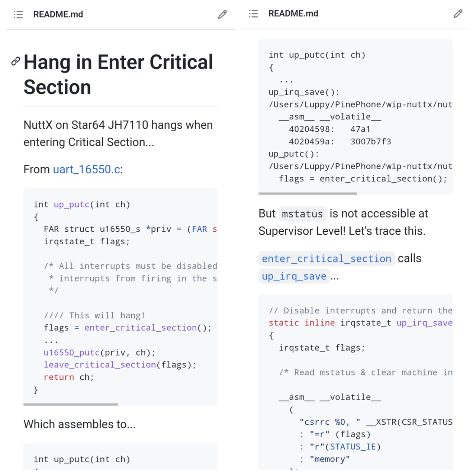Click the "//// This will hang!" comment line
Screen dimensions: 476x476
click(94, 315)
